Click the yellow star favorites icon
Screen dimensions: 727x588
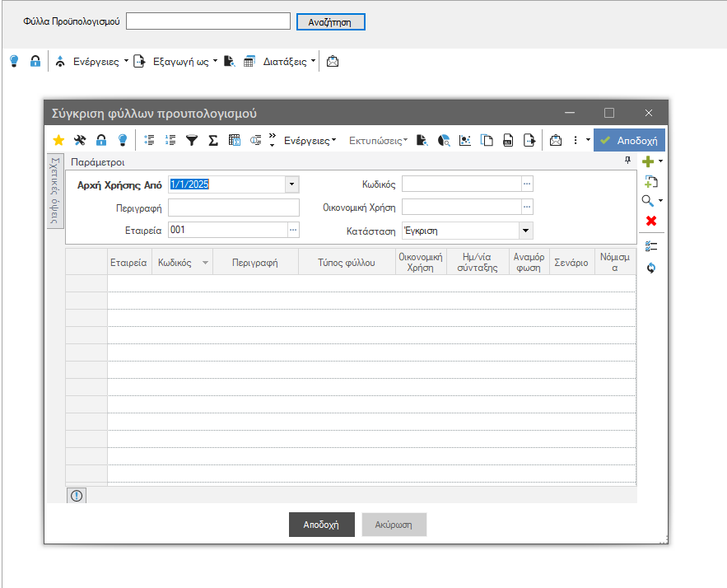coord(58,140)
